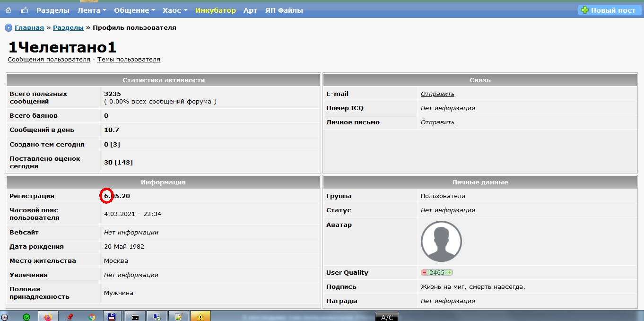Open the ЯП Файлы section
644x321 pixels.
click(x=284, y=10)
